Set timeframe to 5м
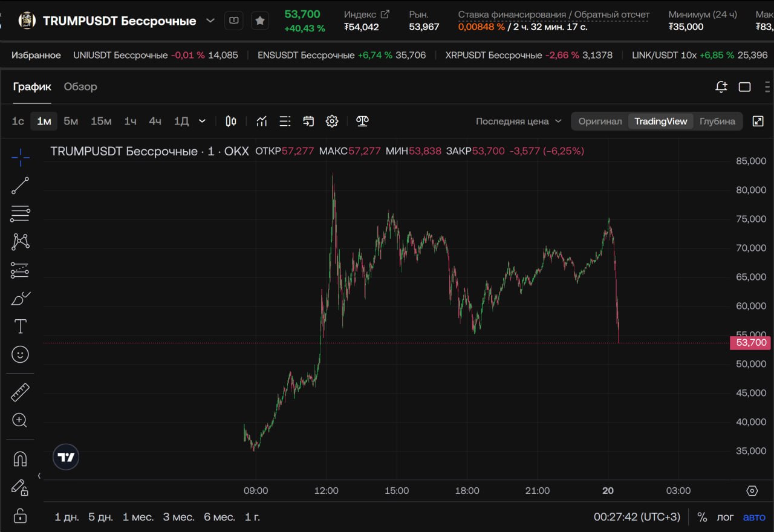Image resolution: width=774 pixels, height=532 pixels. click(x=71, y=121)
